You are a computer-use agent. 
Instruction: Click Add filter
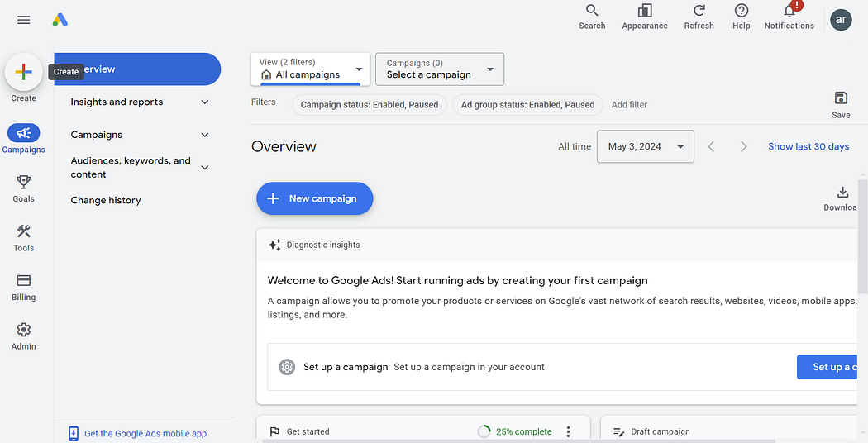click(629, 105)
